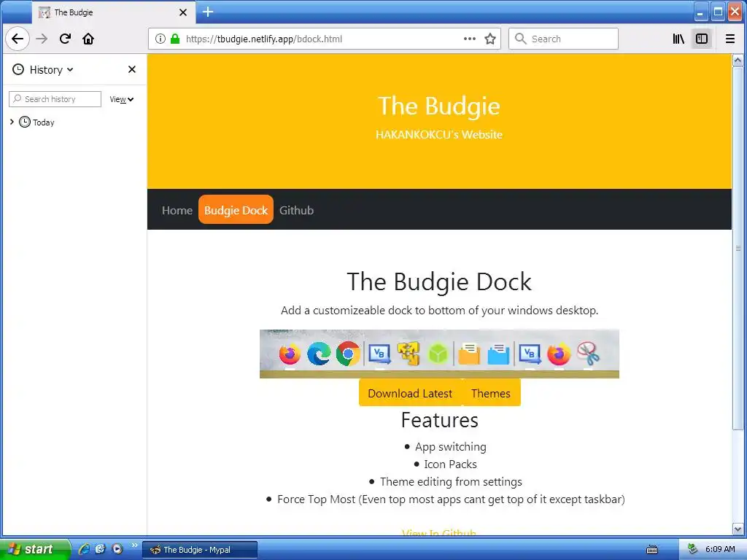Open a new tab with plus button
Image resolution: width=747 pixels, height=560 pixels.
(x=208, y=12)
